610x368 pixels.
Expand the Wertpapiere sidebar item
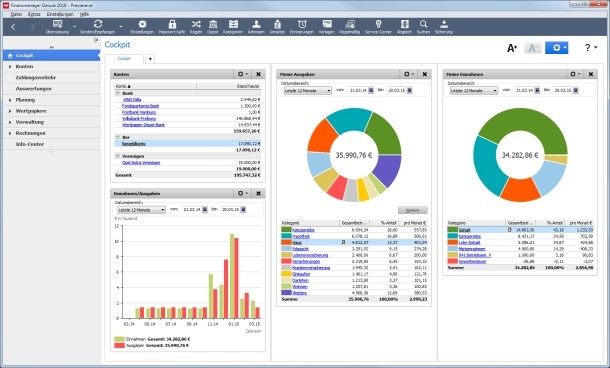[x=10, y=111]
